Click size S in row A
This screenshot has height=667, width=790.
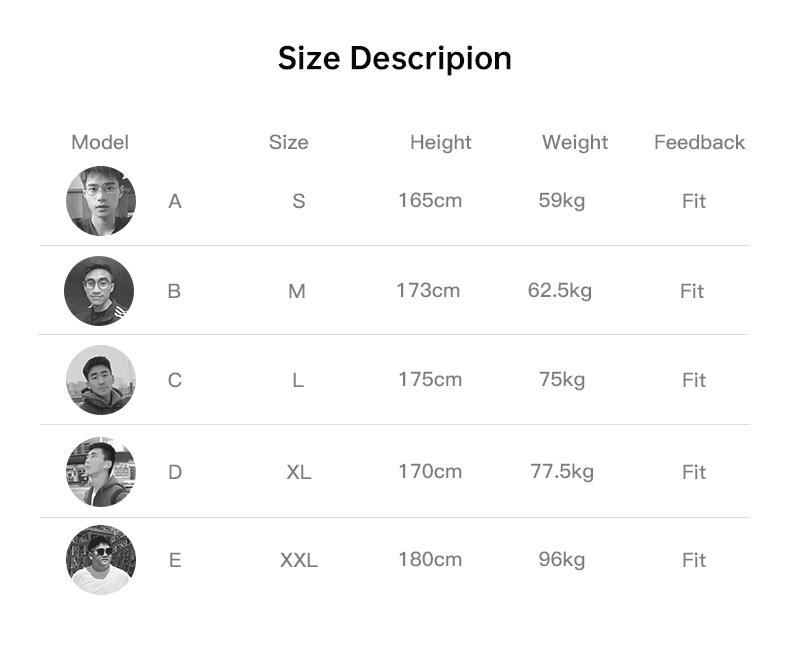298,201
